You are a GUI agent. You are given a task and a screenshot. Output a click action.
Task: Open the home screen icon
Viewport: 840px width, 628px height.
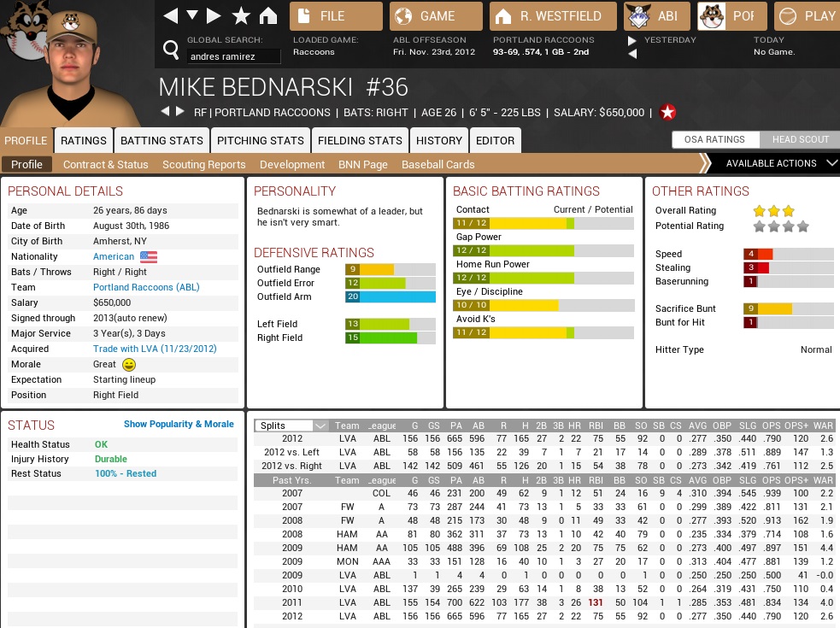click(268, 15)
